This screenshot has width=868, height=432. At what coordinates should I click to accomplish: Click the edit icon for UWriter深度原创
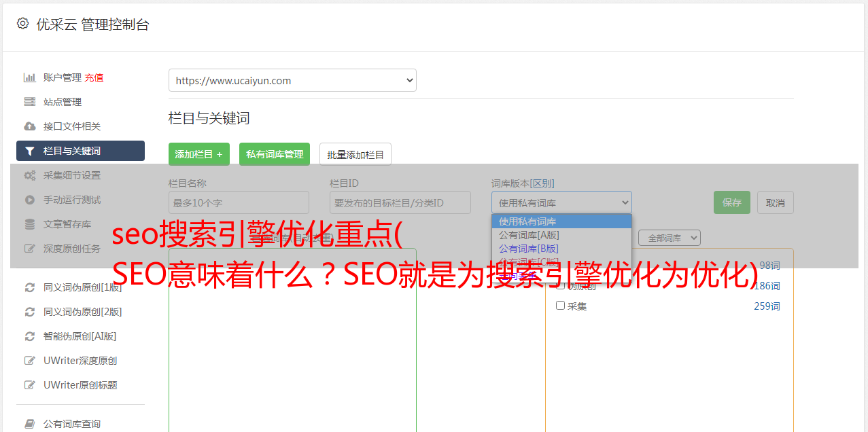tap(29, 361)
